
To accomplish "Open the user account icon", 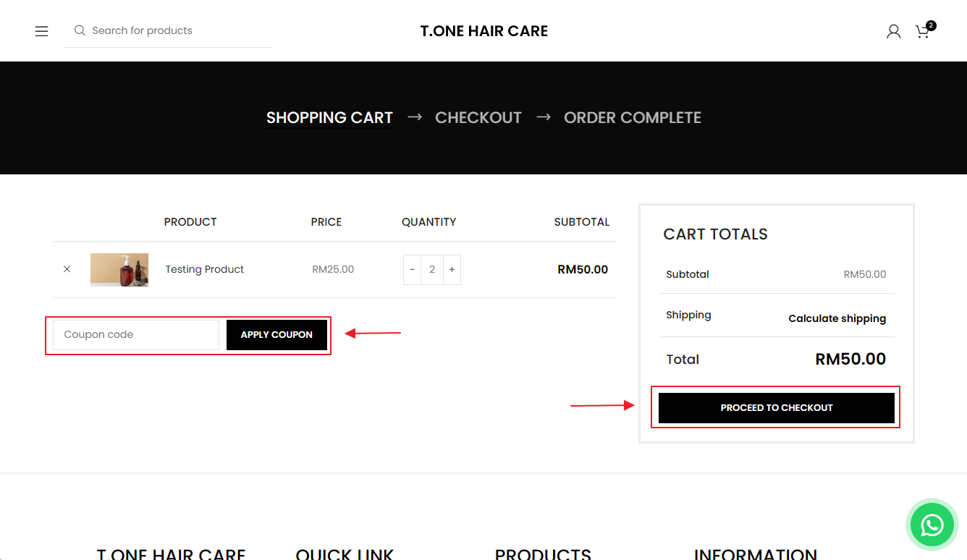I will [x=893, y=31].
